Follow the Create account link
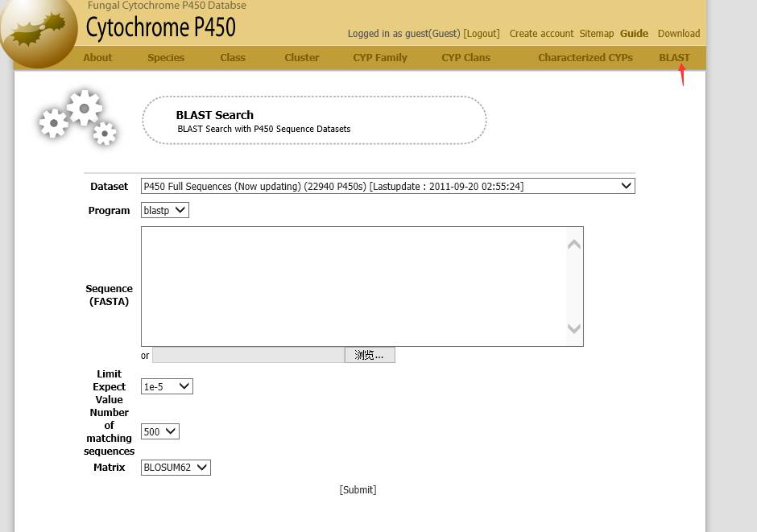Image resolution: width=757 pixels, height=532 pixels. point(541,34)
